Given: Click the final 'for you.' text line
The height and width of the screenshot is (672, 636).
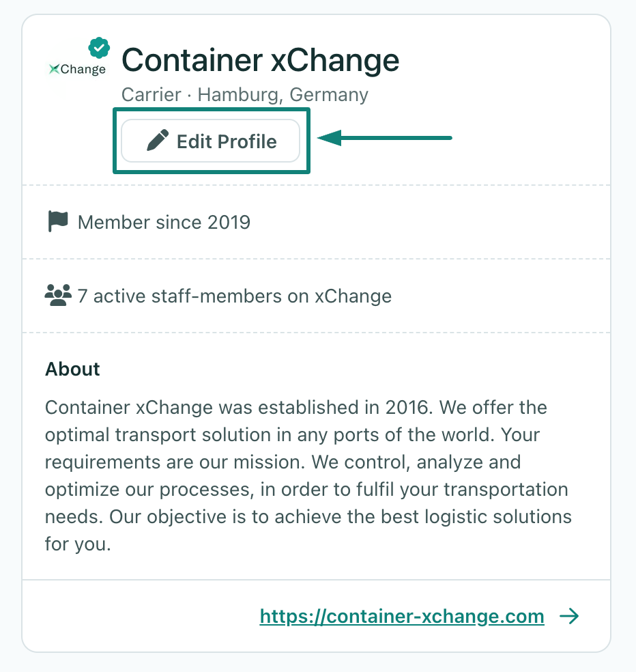Looking at the screenshot, I should coord(77,544).
